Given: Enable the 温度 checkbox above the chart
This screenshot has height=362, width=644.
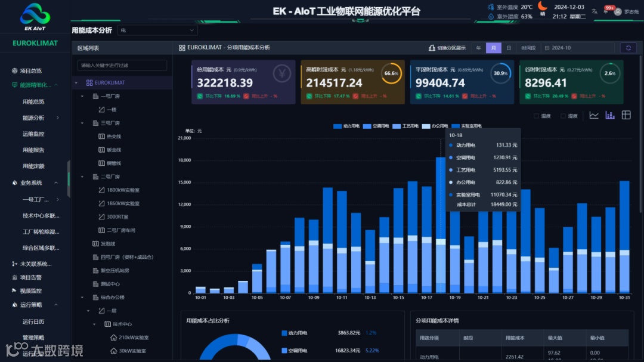Looking at the screenshot, I should [x=536, y=116].
